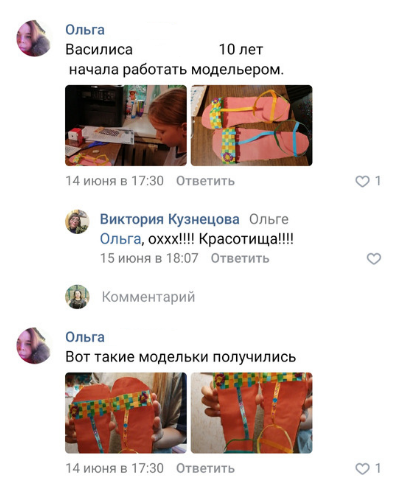Open photo of orange sandals held up by hands

point(252,413)
